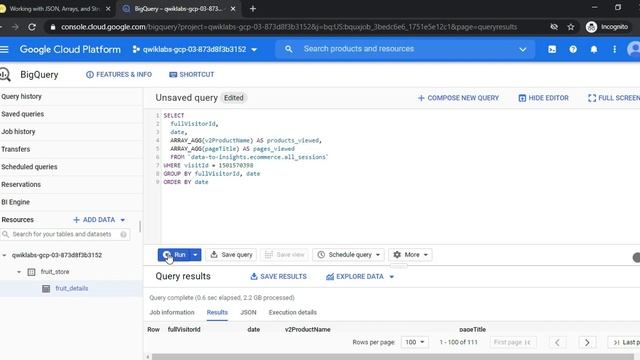This screenshot has height=360, width=640.
Task: Open Scheduled queries in sidebar
Action: click(29, 167)
